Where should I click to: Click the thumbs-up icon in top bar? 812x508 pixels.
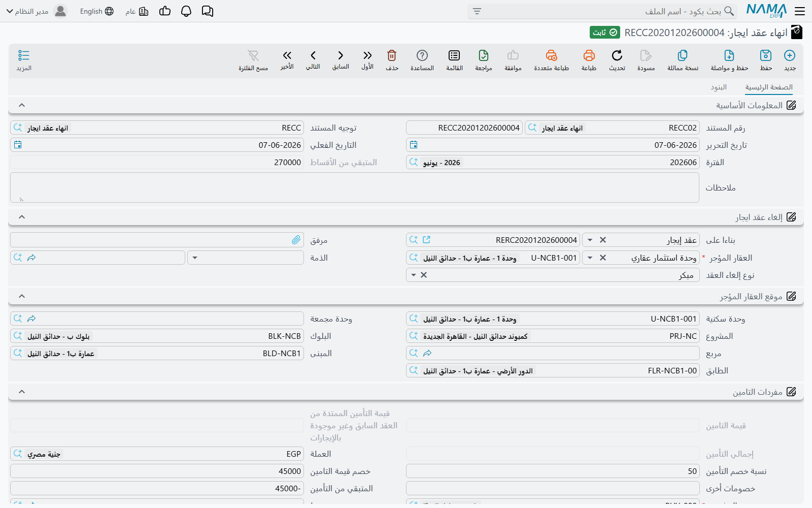coord(165,11)
